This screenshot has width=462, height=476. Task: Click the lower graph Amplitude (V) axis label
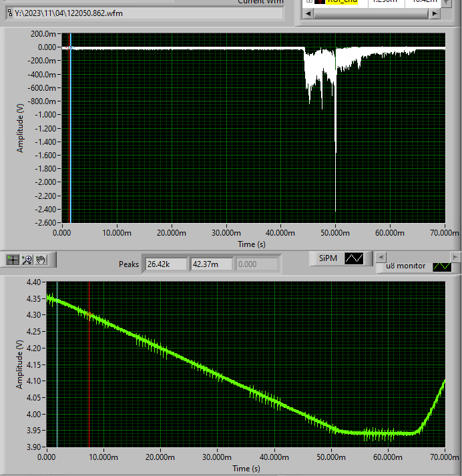pyautogui.click(x=19, y=365)
